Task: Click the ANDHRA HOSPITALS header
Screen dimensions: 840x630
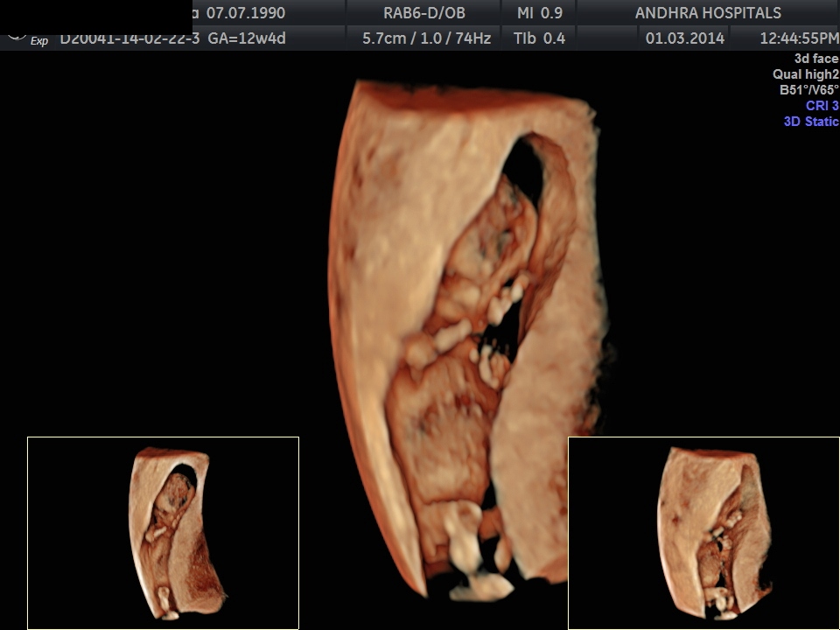Action: tap(708, 13)
